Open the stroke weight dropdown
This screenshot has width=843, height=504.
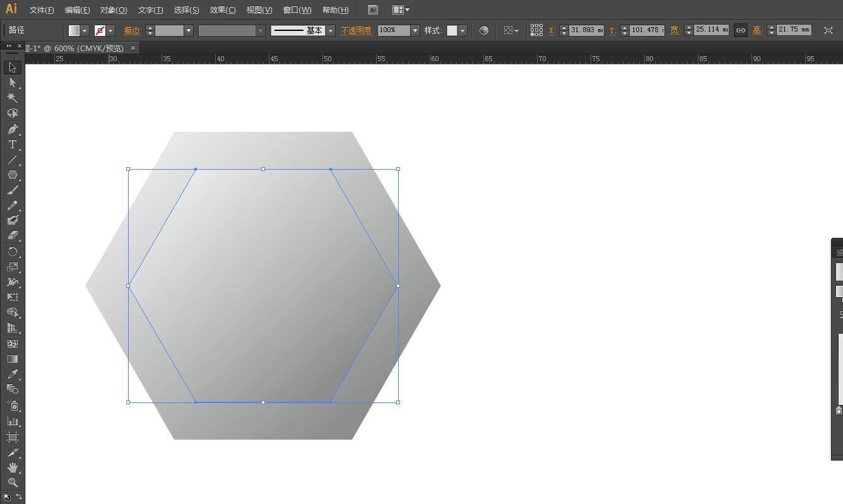(x=188, y=30)
